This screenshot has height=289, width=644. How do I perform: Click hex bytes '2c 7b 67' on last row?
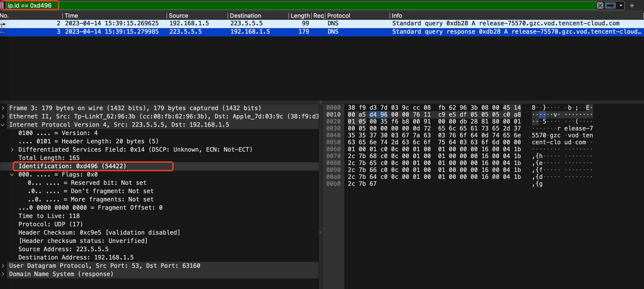(x=362, y=184)
